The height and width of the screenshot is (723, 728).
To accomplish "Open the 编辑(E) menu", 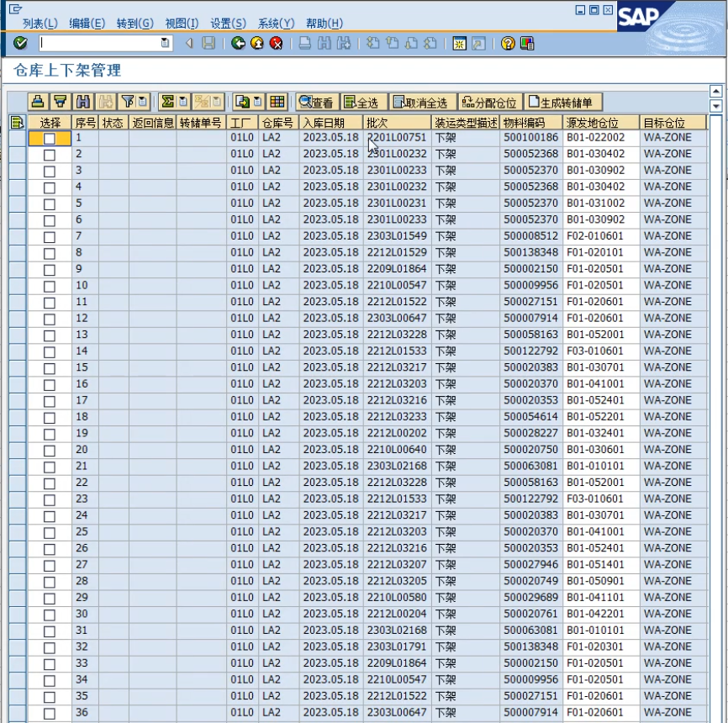I will coord(87,24).
